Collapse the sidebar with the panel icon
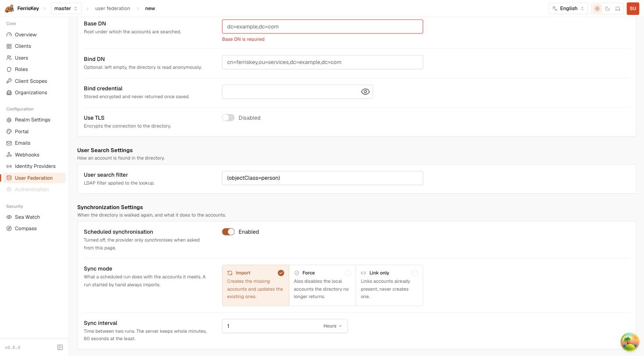 pos(60,347)
